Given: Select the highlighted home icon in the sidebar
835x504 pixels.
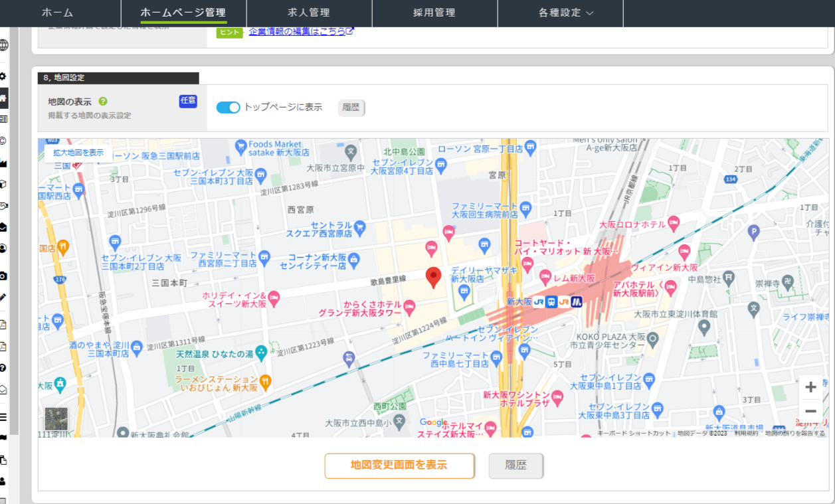Looking at the screenshot, I should point(3,98).
